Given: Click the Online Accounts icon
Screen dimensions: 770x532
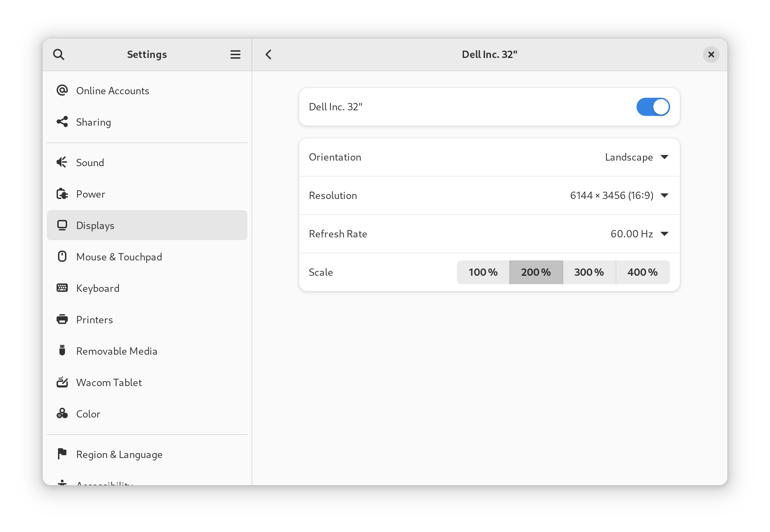Looking at the screenshot, I should [x=62, y=90].
